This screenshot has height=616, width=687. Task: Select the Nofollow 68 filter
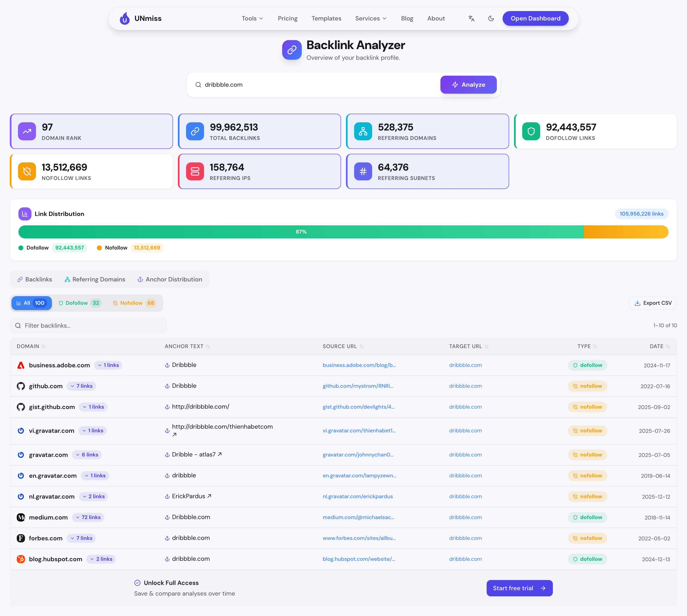(134, 303)
